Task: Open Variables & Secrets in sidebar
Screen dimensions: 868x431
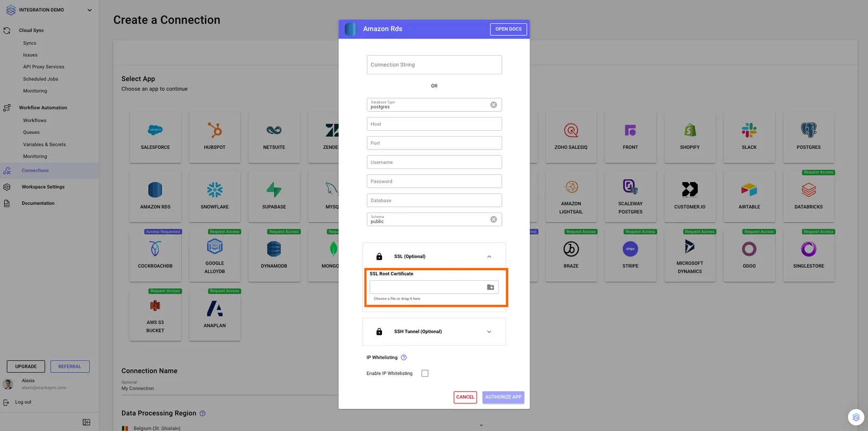Action: (44, 145)
